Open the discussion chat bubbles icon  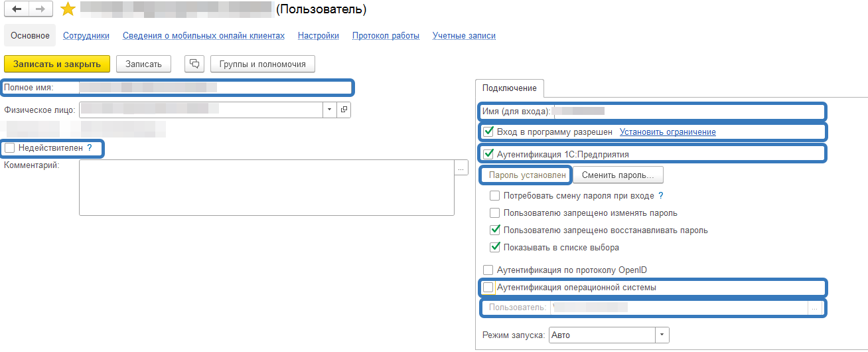pyautogui.click(x=194, y=64)
